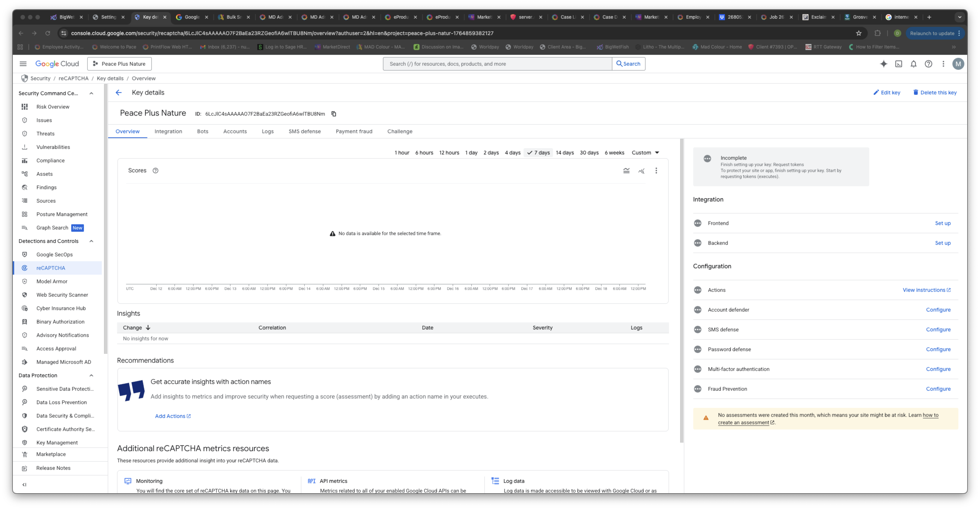
Task: Click the Edit key button
Action: [x=886, y=93]
